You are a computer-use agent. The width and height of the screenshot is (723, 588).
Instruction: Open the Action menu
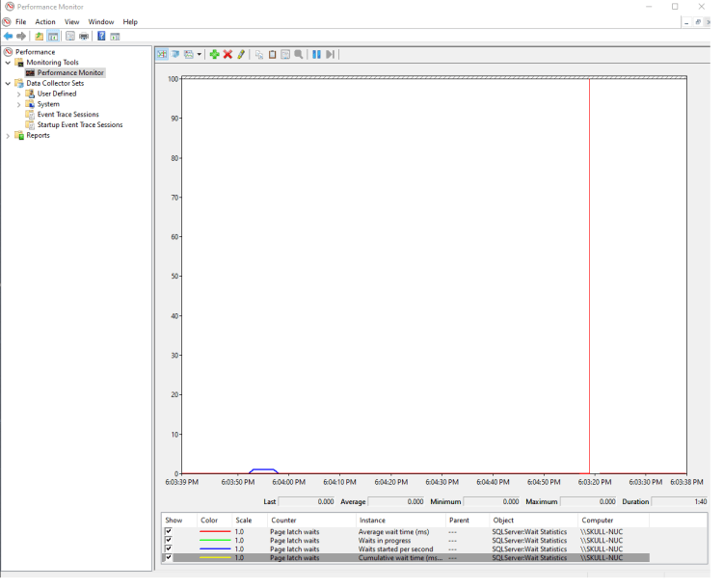45,21
